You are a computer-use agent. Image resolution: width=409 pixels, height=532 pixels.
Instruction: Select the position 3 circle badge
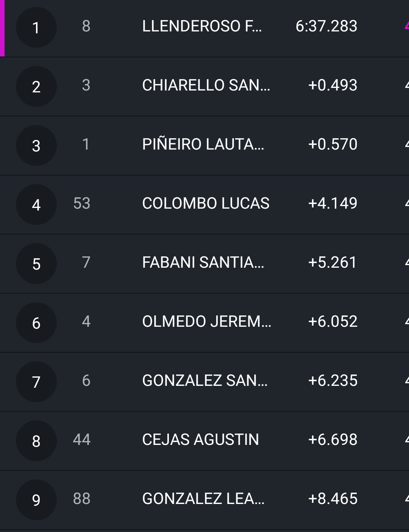point(36,145)
